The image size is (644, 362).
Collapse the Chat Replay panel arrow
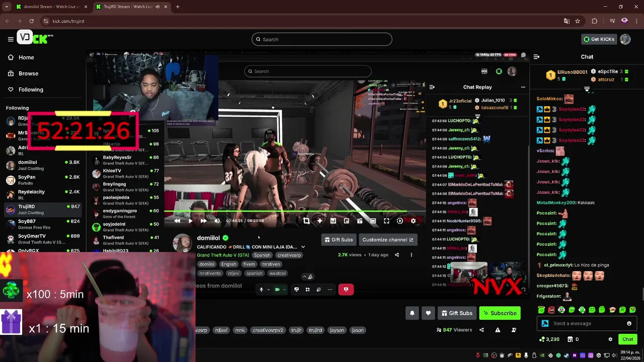432,87
